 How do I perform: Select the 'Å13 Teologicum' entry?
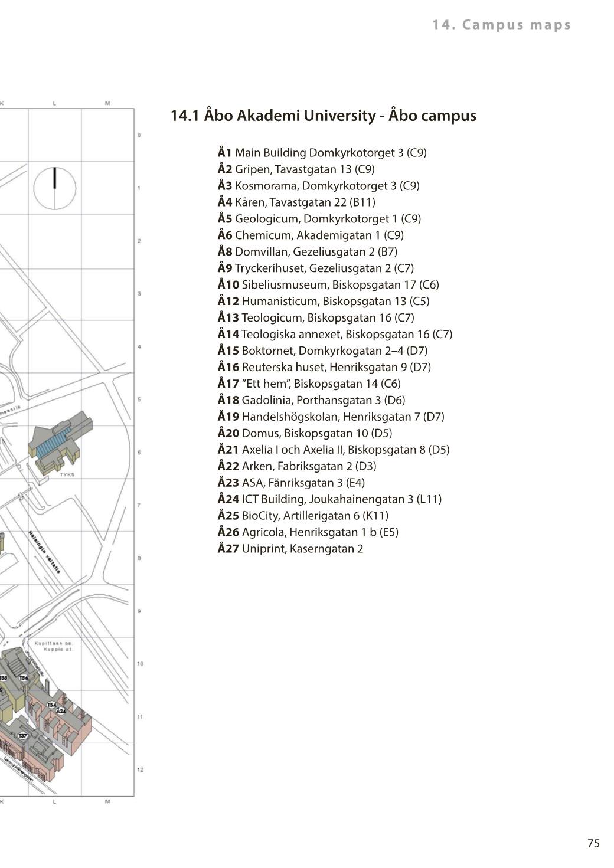pos(316,318)
